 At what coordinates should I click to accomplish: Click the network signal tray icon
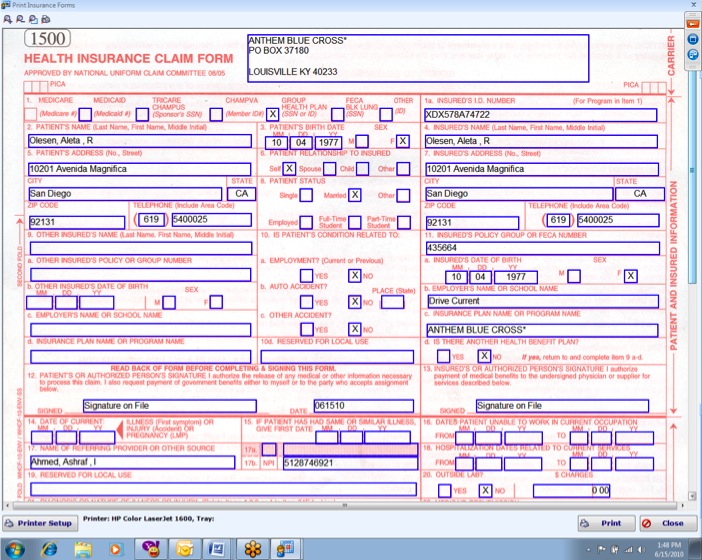click(628, 549)
